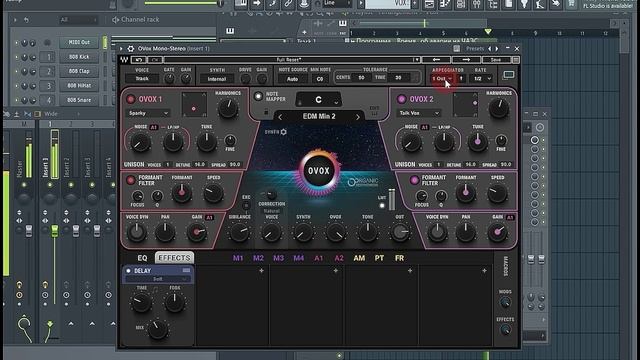
Task: Go to the previous scale before EDM Min 2
Action: point(280,117)
